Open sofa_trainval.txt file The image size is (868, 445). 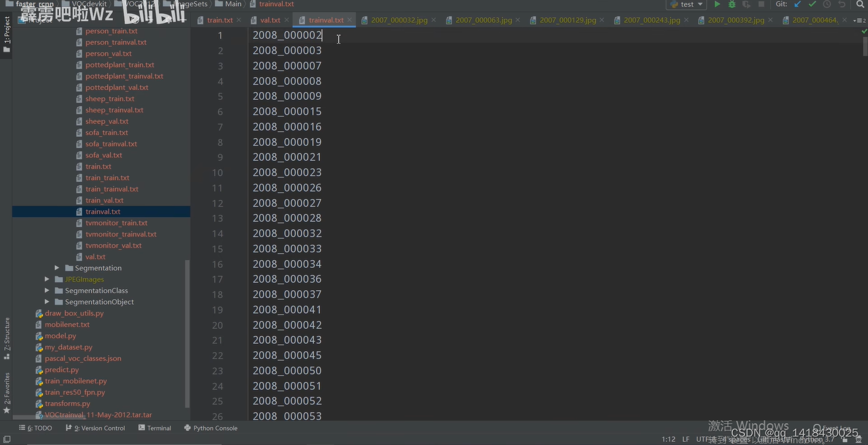click(x=111, y=144)
